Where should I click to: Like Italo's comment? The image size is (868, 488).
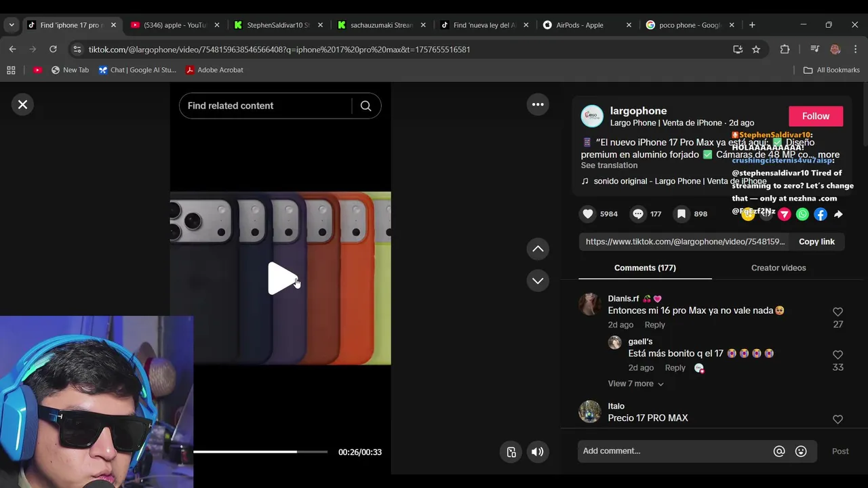(837, 420)
